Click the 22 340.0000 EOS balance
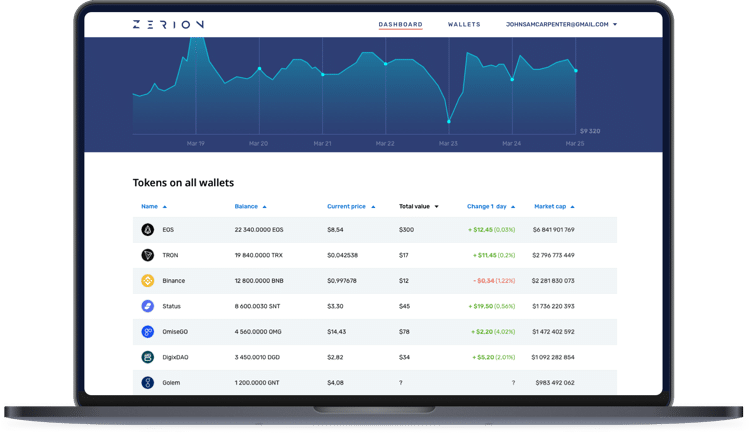Image resolution: width=750 pixels, height=433 pixels. click(x=259, y=230)
